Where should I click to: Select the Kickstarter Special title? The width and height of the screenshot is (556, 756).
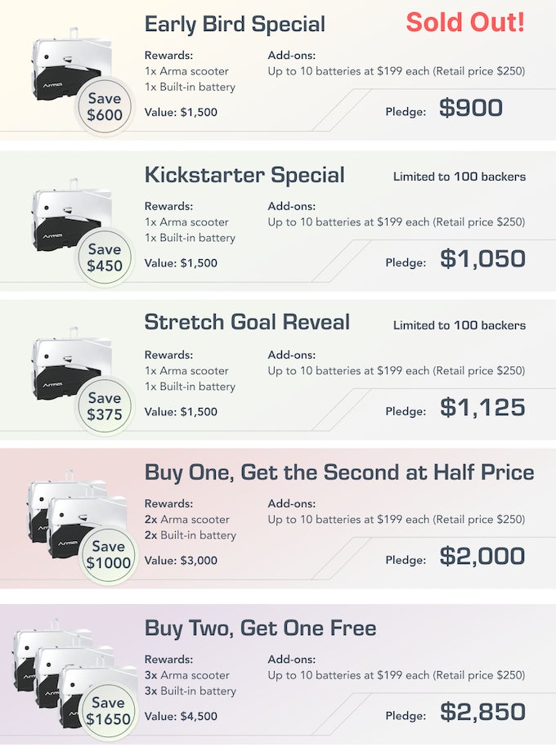244,175
